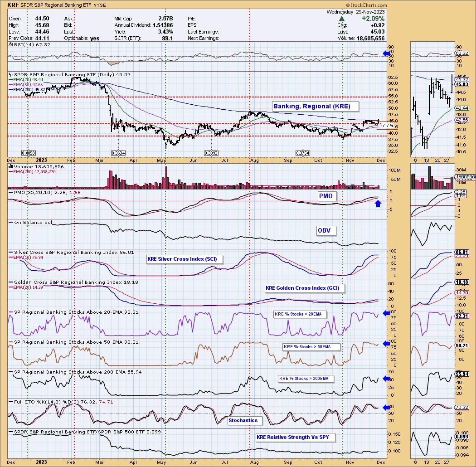The width and height of the screenshot is (476, 467).
Task: Click the candlestick icon beside the daily price label
Action: pos(11,74)
